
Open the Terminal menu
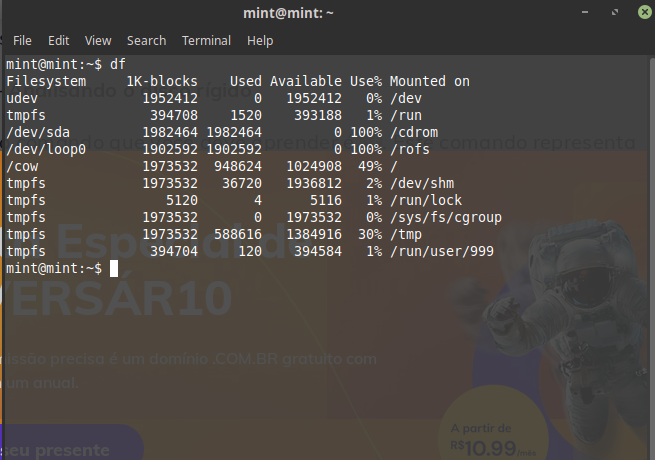pos(206,41)
